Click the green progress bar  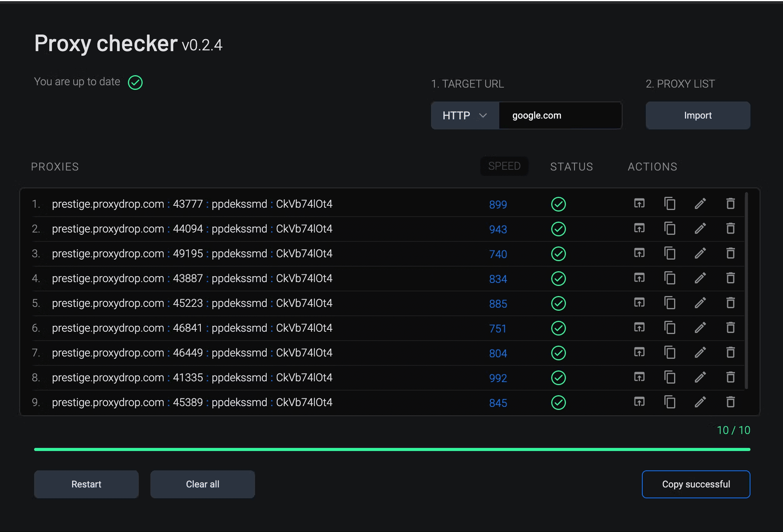point(391,449)
